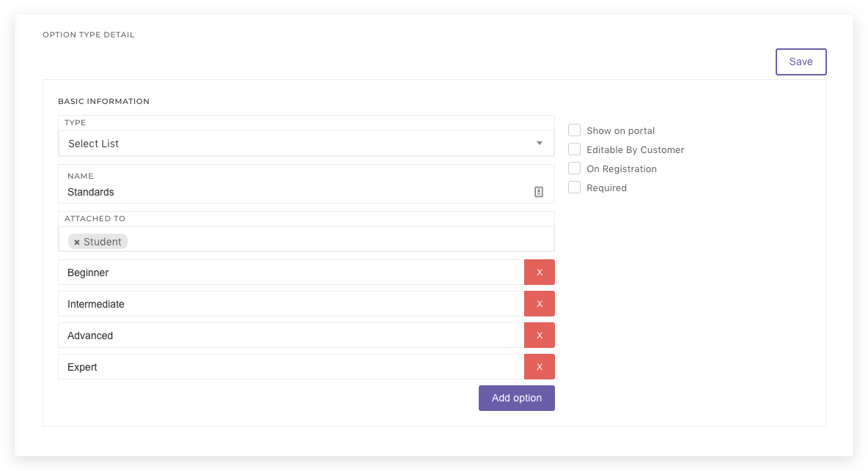Remove the Student tag via its x
Viewport: 868px width, 471px height.
click(x=77, y=242)
